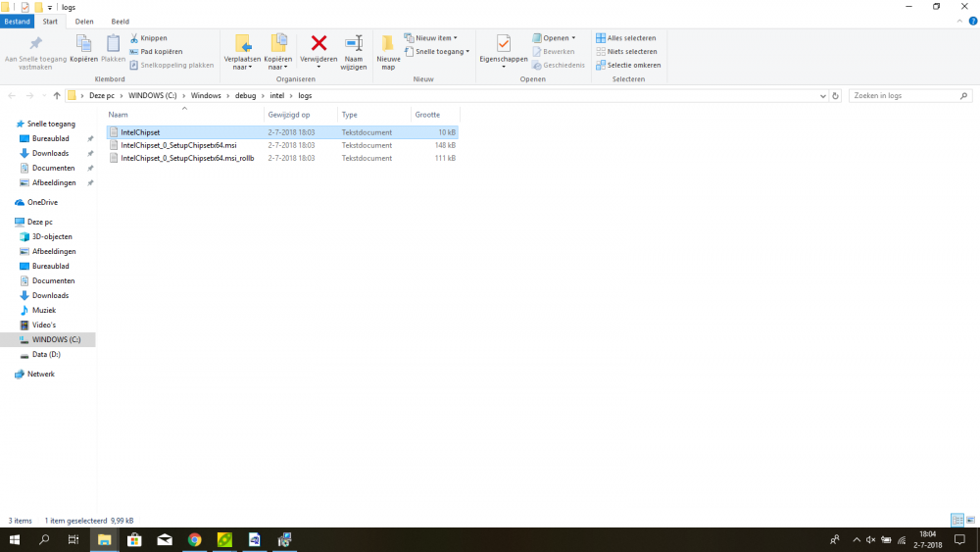980x552 pixels.
Task: Open Snelle toegang in sidebar
Action: (46, 124)
